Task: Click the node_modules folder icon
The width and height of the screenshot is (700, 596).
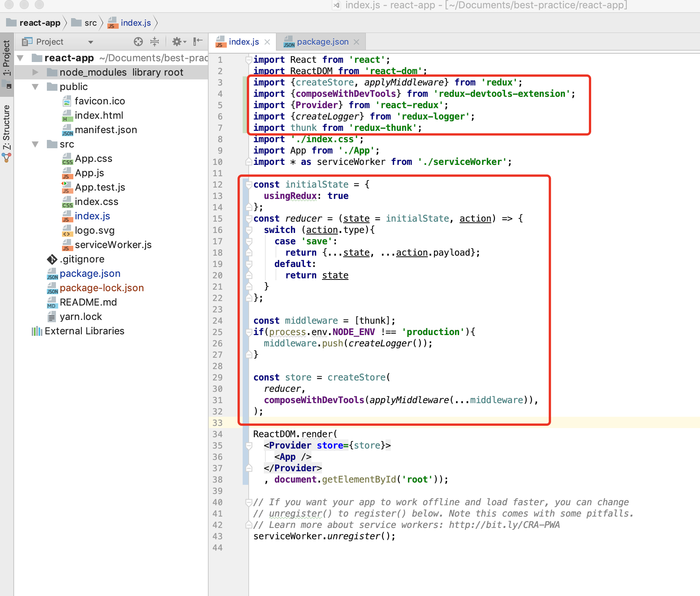Action: (52, 72)
